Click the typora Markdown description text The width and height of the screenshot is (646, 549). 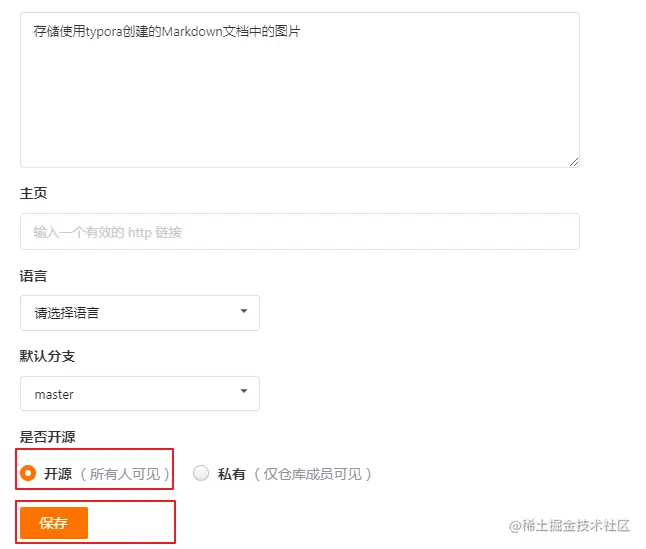pos(167,31)
